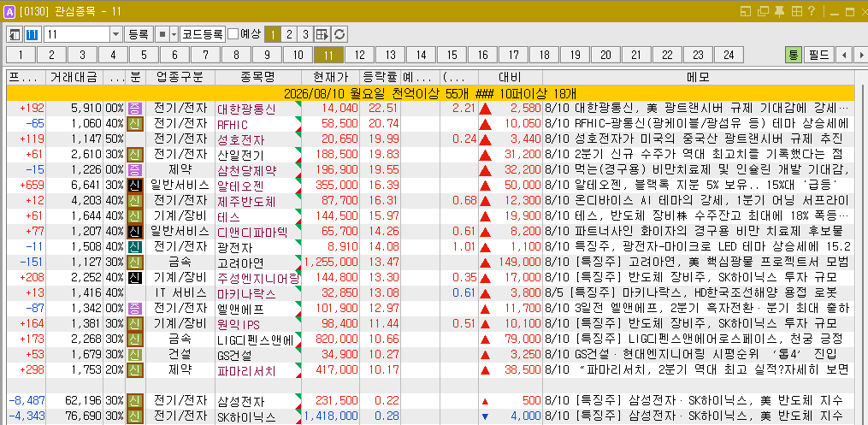Select stock name 대한광통신
Screen dimensions: 868x425
[x=246, y=109]
